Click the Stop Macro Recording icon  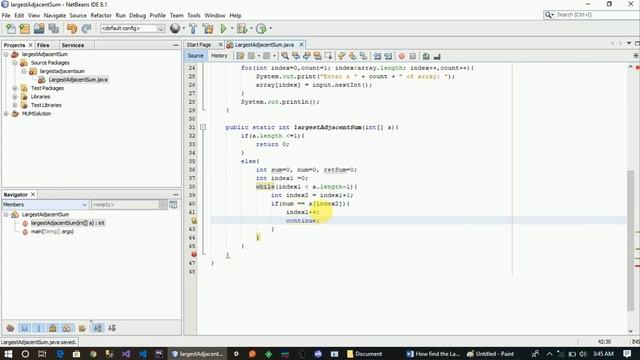pyautogui.click(x=413, y=56)
